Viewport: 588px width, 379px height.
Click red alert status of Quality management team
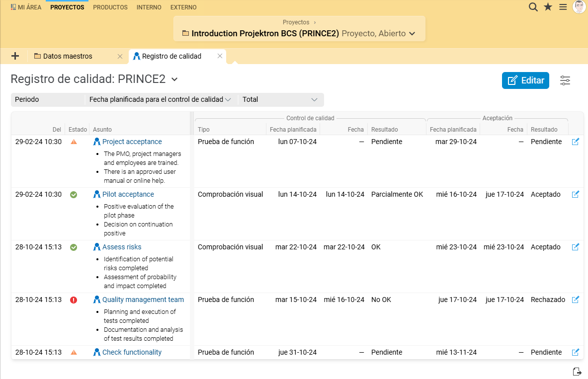tap(74, 300)
